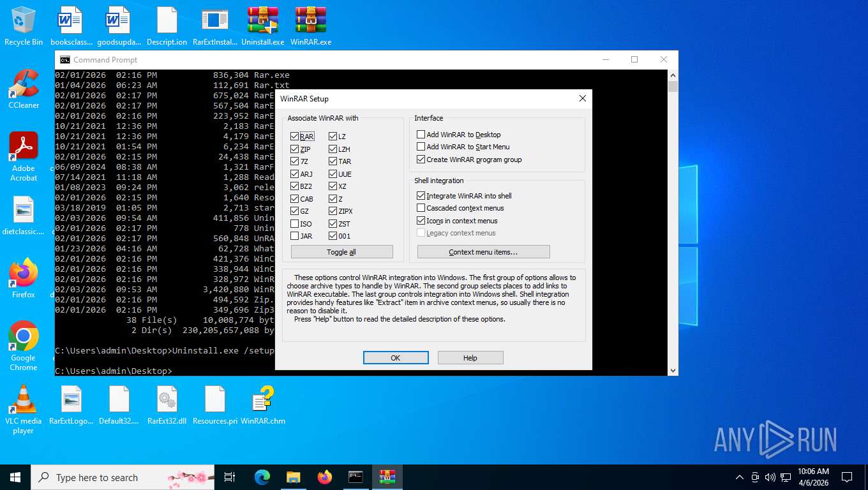868x490 pixels.
Task: Check Add WinRAR to Start Menu
Action: coord(421,147)
